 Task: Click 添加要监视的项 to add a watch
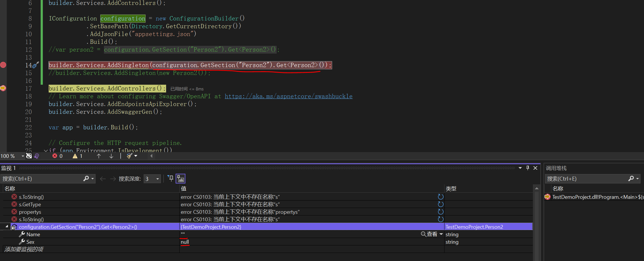tap(24, 249)
